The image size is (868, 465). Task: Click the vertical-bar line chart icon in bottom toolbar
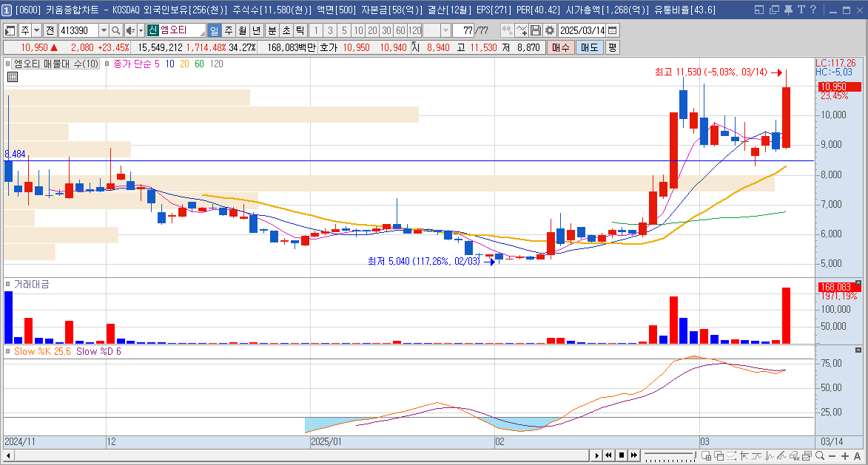tap(769, 455)
